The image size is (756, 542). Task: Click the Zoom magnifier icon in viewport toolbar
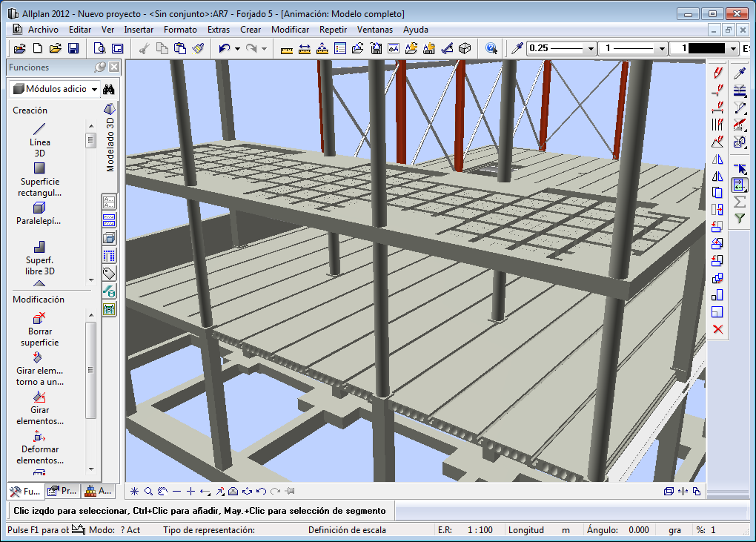[x=148, y=492]
